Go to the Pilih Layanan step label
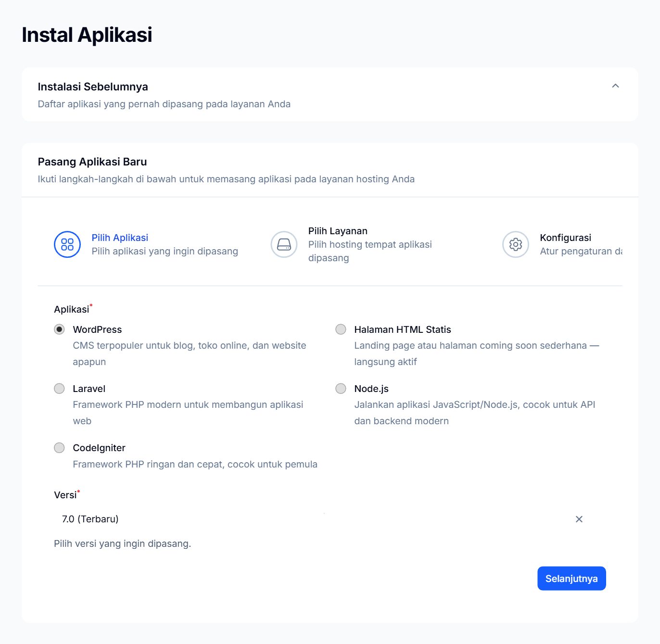Screen dimensions: 660x644 [x=338, y=231]
